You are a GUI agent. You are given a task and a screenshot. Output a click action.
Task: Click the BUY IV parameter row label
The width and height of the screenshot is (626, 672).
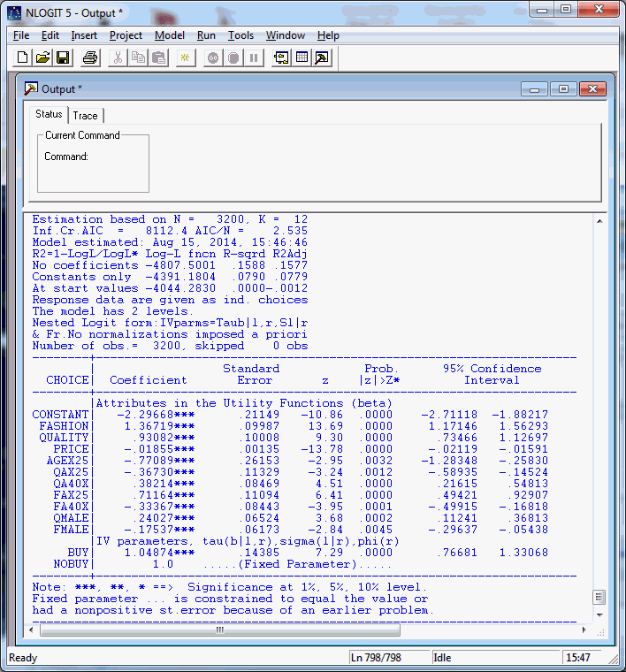tap(78, 553)
